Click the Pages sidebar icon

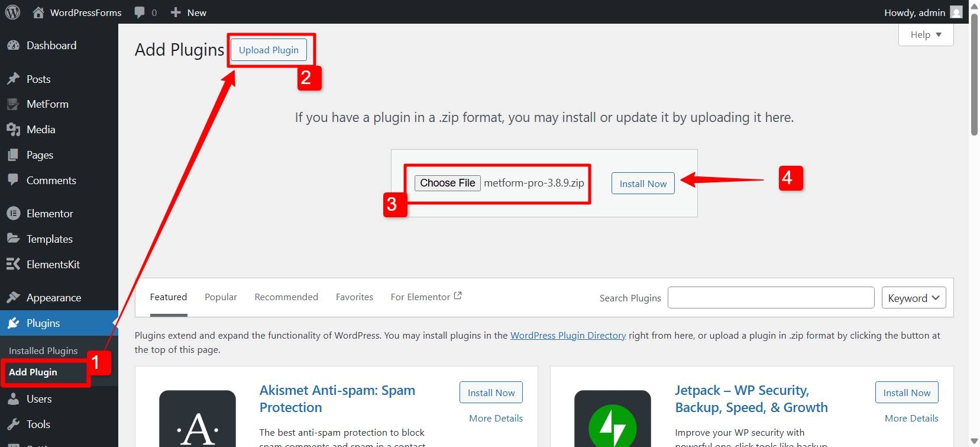point(13,155)
